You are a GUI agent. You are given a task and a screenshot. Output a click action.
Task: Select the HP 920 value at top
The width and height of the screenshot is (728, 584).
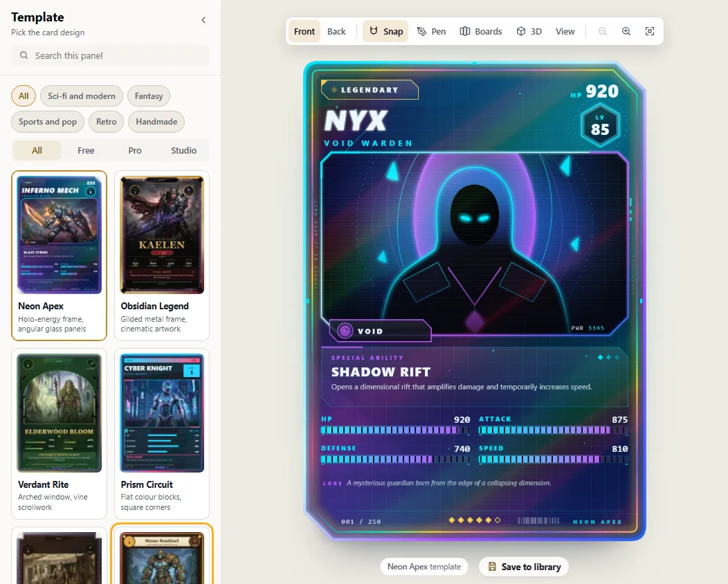594,91
